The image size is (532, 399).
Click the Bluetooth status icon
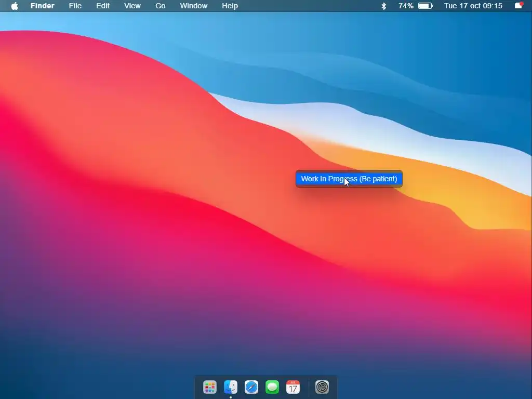pyautogui.click(x=384, y=6)
